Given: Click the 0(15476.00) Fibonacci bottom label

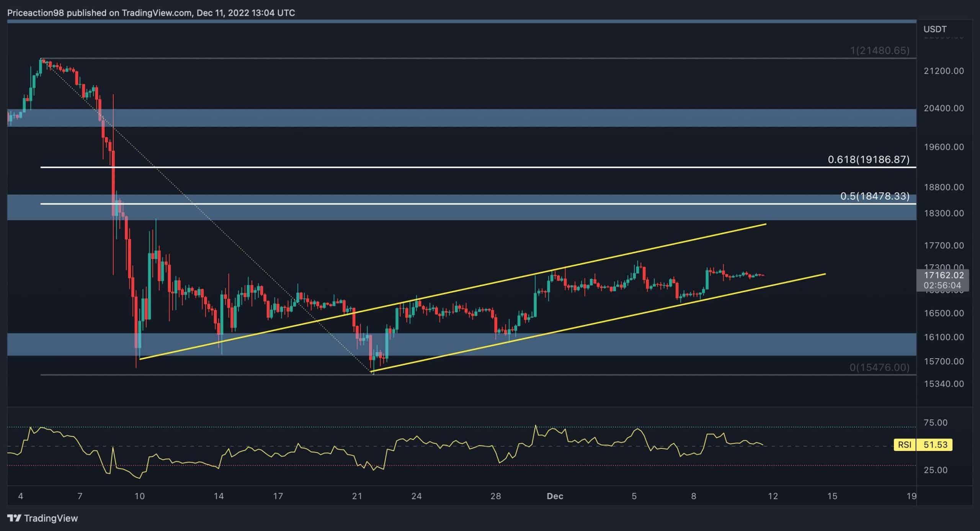Looking at the screenshot, I should 879,367.
